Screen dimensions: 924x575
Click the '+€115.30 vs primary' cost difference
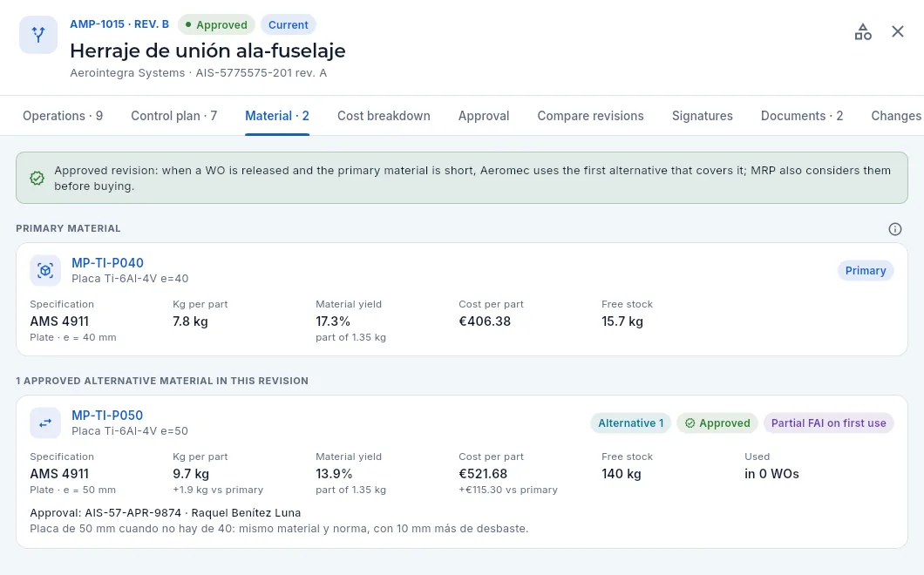pyautogui.click(x=508, y=490)
